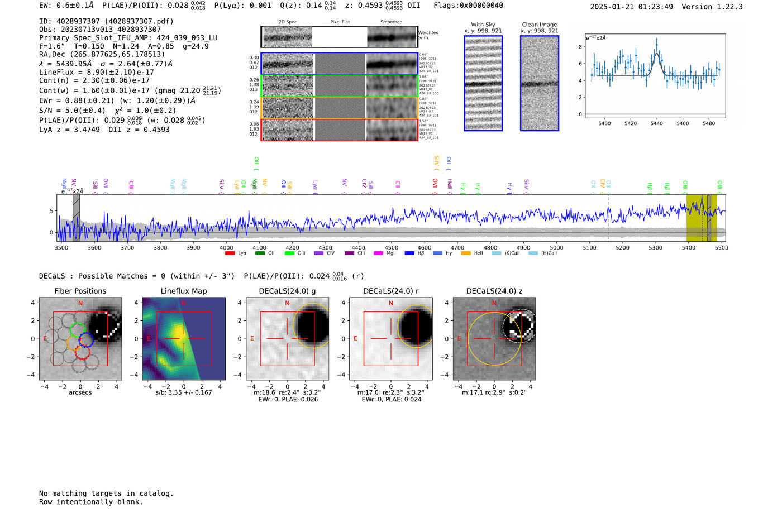Viewport: 782px width, 532px height.
Task: Click the timestamp 2025-01-21 01:23:49
Action: tap(631, 7)
